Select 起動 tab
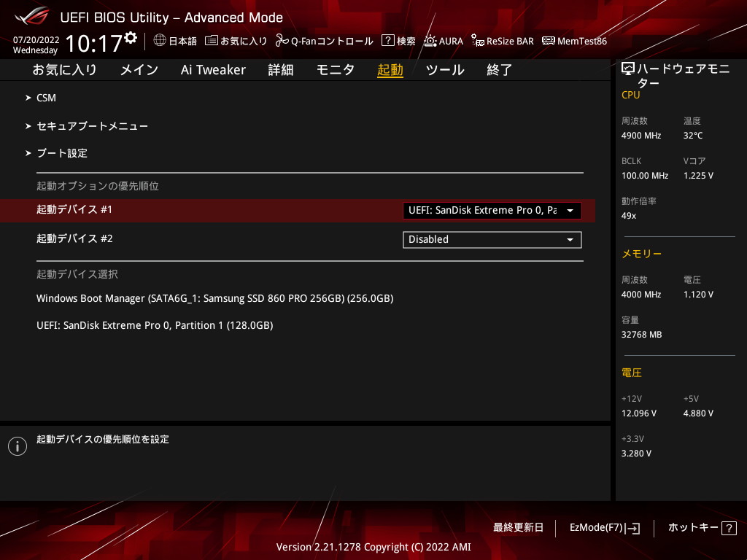Image resolution: width=747 pixels, height=560 pixels. 390,70
